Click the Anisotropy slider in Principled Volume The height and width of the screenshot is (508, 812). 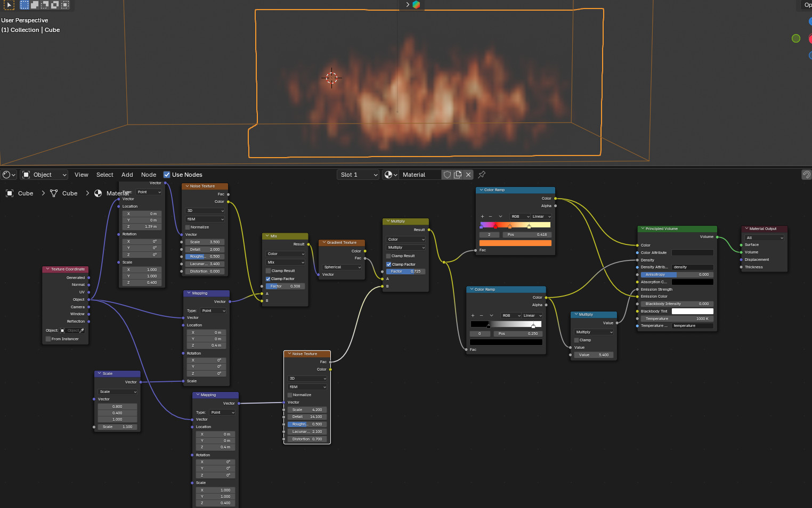677,275
